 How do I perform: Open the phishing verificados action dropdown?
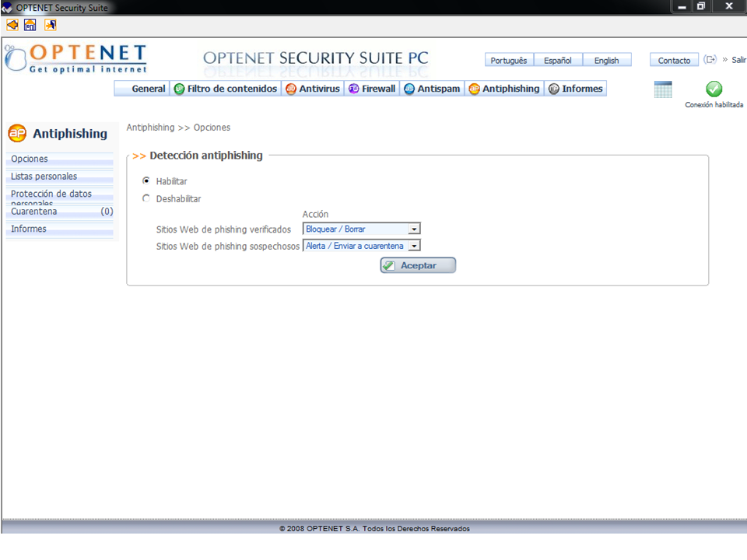[x=415, y=229]
